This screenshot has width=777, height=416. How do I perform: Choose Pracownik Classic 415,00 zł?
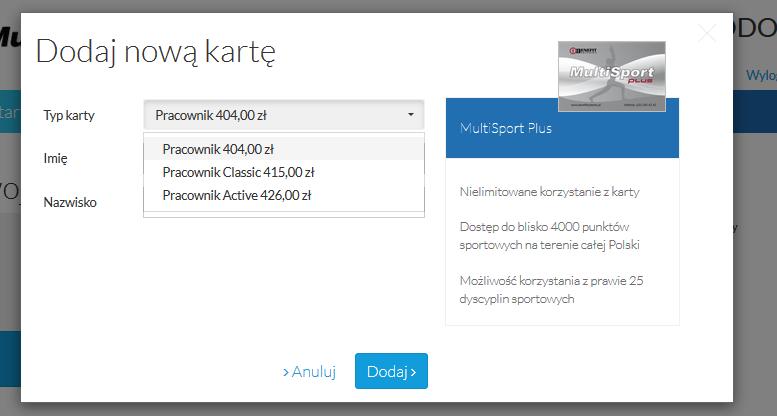coord(284,172)
